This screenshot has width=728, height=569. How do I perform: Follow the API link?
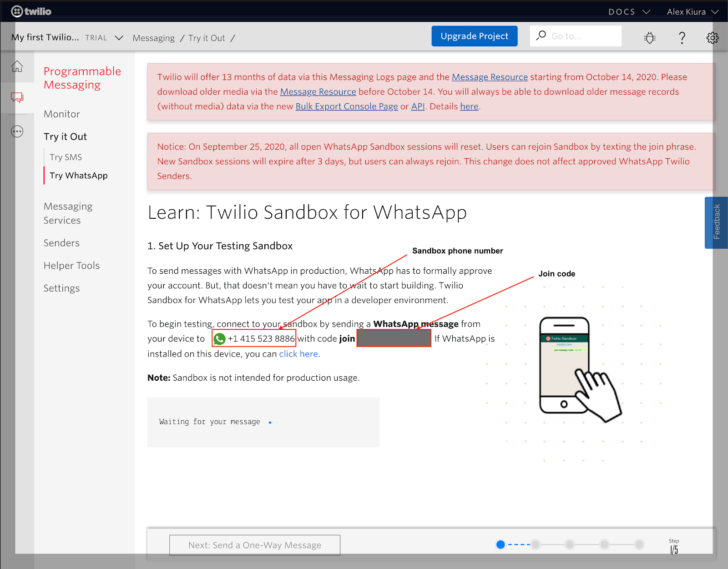coord(418,106)
